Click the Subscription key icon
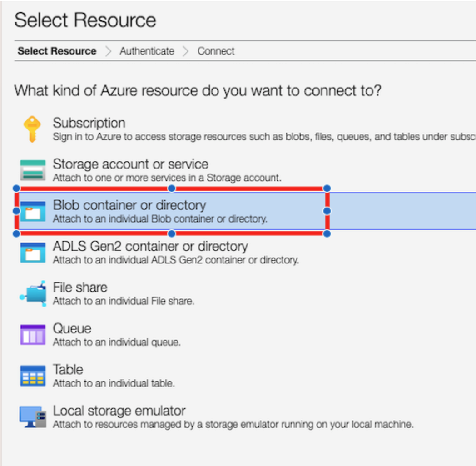 32,129
